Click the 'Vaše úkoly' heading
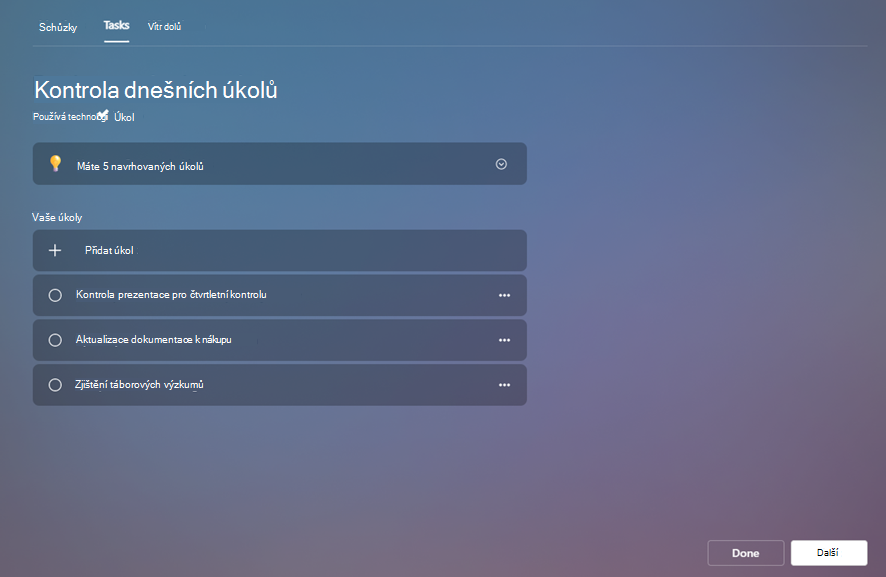Image resolution: width=886 pixels, height=577 pixels. [x=57, y=217]
